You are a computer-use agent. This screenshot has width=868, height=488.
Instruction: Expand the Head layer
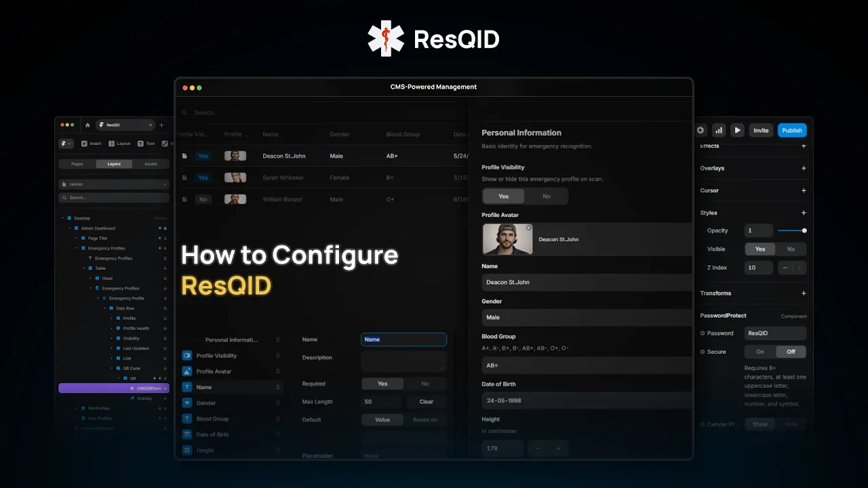(90, 279)
